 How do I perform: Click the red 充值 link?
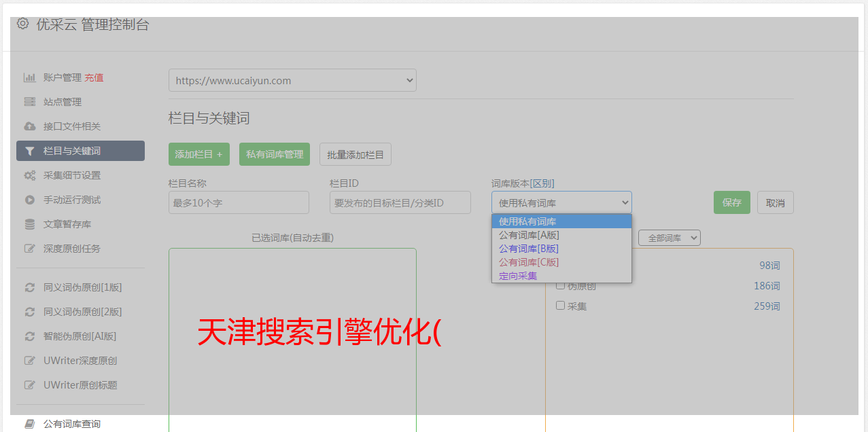coord(94,77)
